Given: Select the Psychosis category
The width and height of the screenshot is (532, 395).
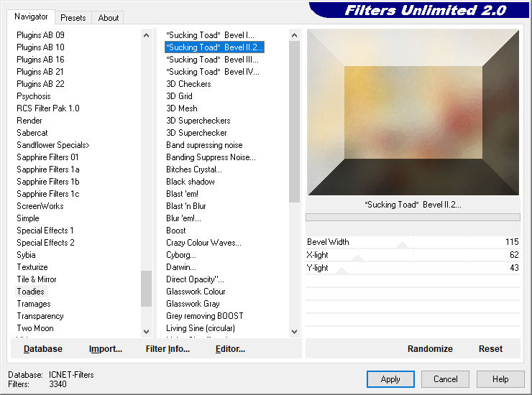Looking at the screenshot, I should click(34, 96).
